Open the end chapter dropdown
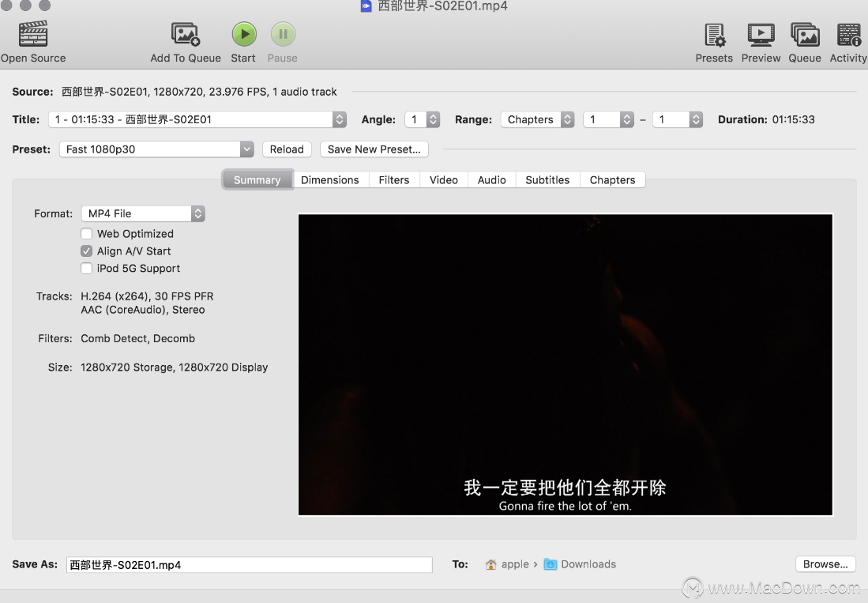 [678, 119]
